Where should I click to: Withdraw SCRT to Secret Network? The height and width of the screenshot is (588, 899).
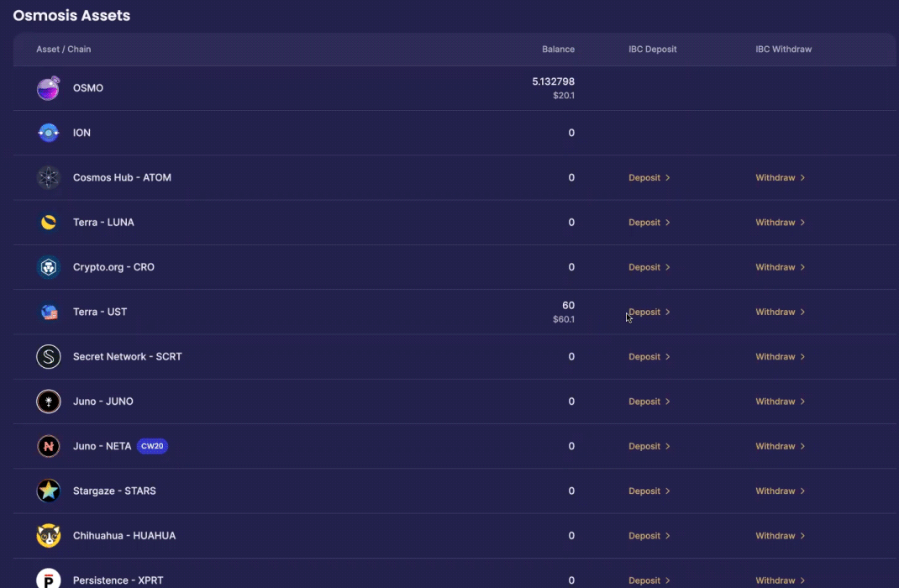781,356
